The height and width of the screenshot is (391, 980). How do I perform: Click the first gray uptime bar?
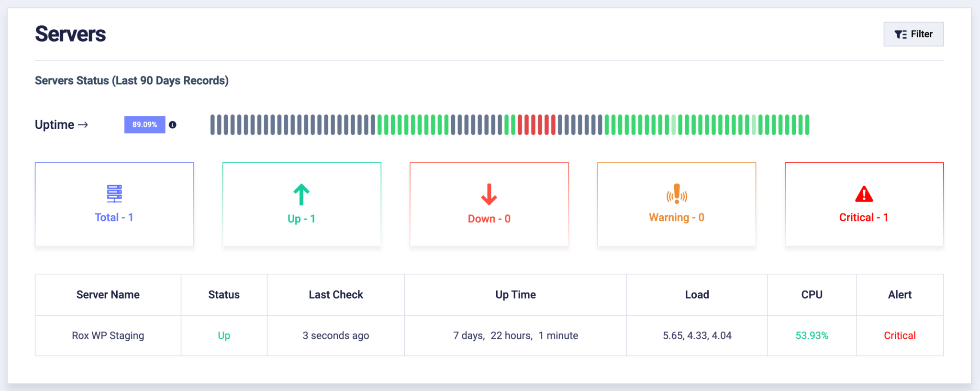pos(212,125)
